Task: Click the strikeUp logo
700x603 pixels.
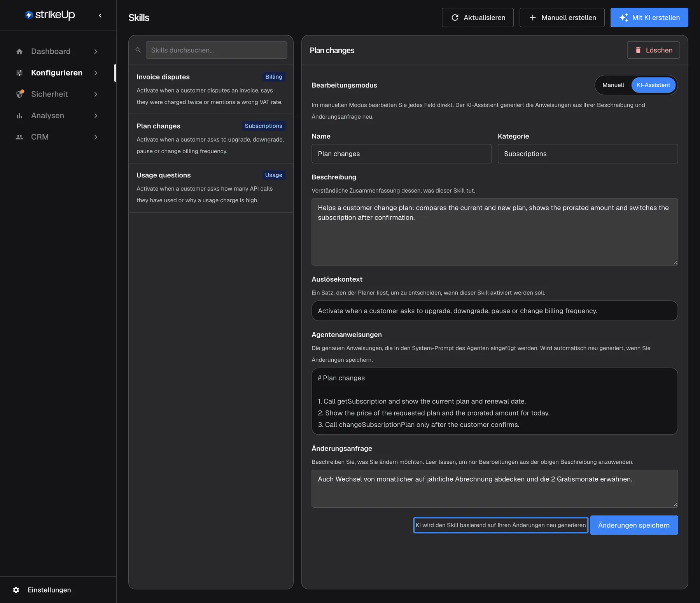Action: click(x=50, y=15)
